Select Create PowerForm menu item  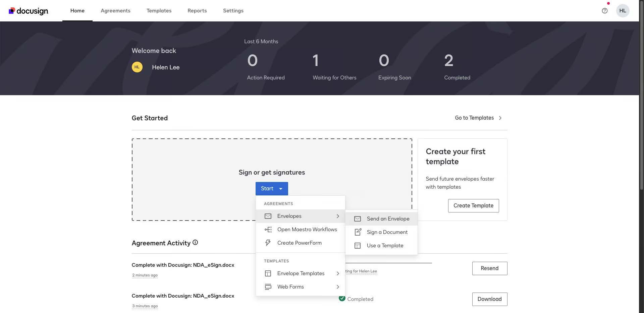click(x=301, y=243)
